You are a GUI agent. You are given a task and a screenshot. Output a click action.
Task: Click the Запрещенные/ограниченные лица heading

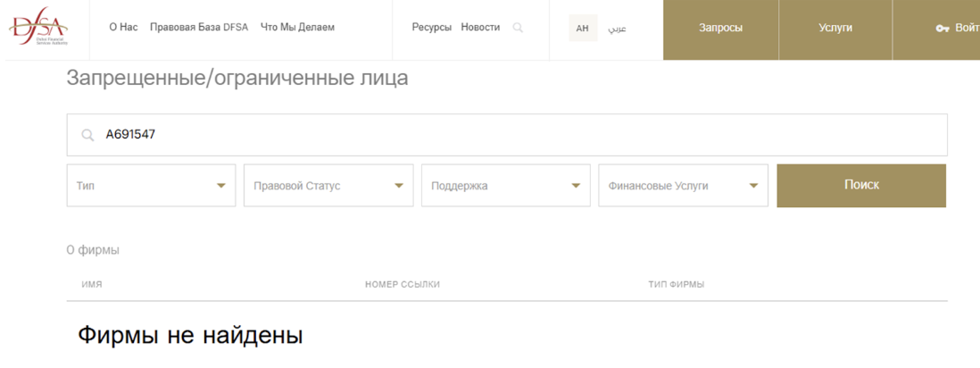(x=237, y=79)
